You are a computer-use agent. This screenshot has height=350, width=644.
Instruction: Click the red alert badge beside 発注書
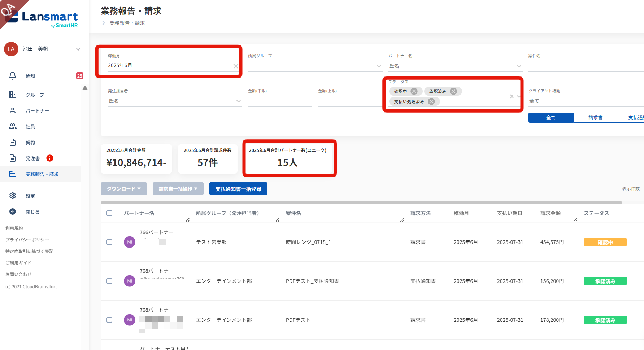click(x=50, y=158)
